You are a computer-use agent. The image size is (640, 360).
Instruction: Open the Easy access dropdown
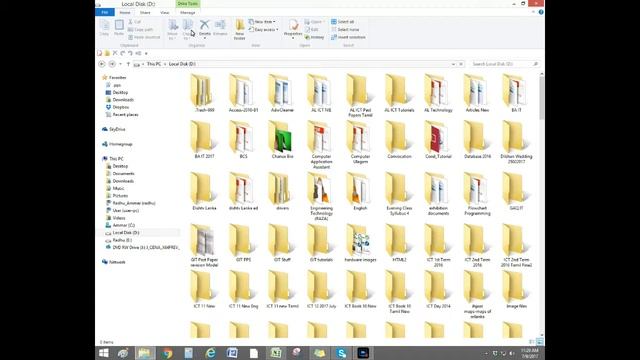coord(263,29)
